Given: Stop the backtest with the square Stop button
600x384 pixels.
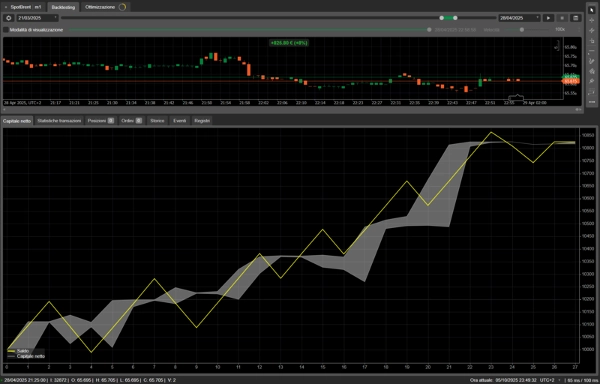Looking at the screenshot, I should click(562, 18).
